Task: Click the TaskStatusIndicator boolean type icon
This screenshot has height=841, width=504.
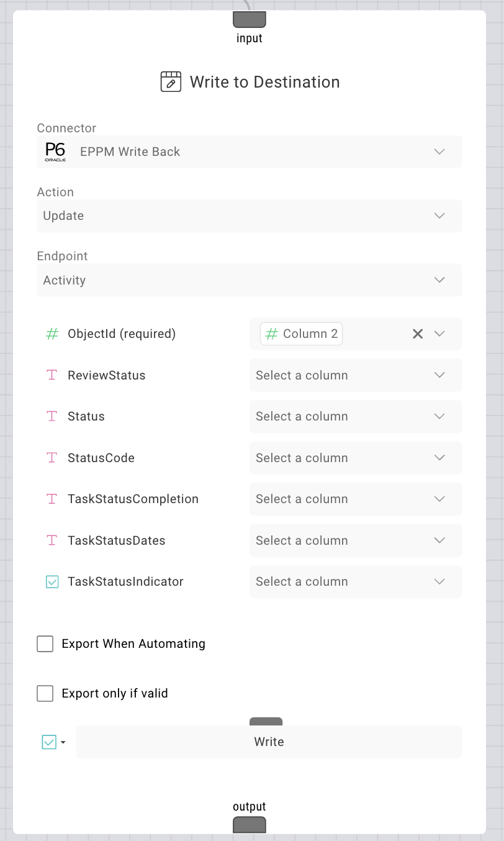Action: [52, 582]
